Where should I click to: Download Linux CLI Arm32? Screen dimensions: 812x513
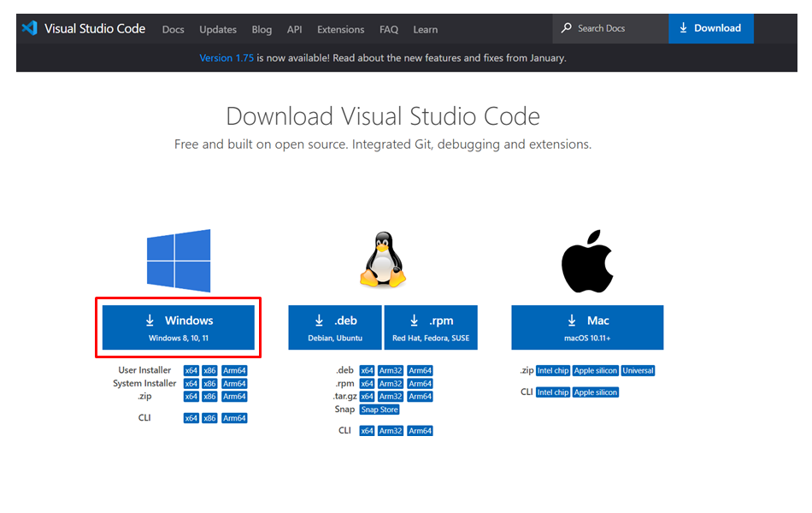pyautogui.click(x=391, y=431)
